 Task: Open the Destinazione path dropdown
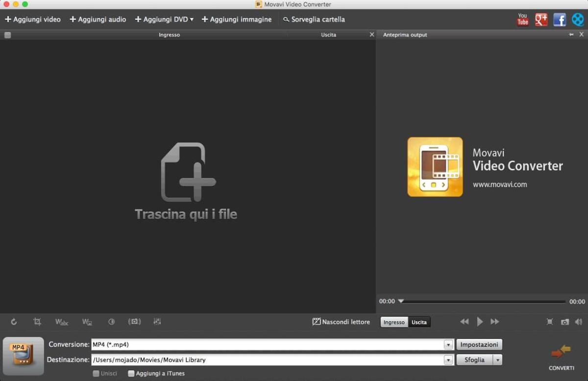(448, 359)
